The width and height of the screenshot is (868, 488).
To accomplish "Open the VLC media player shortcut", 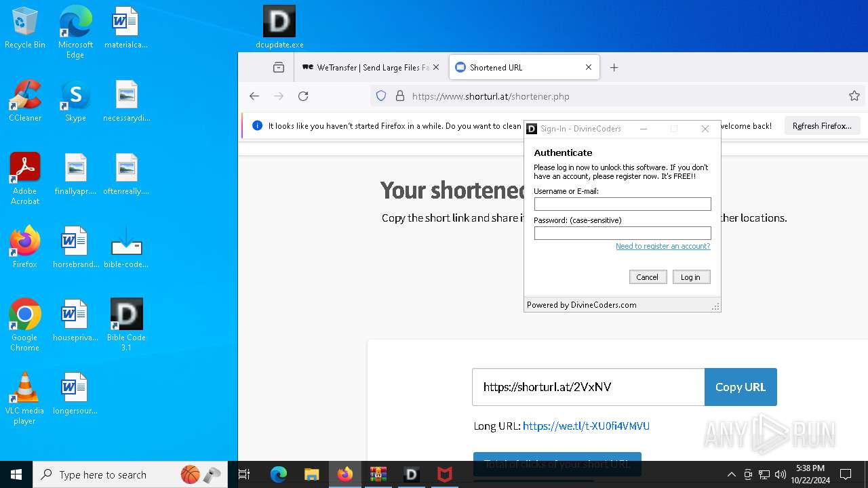I will tap(25, 399).
